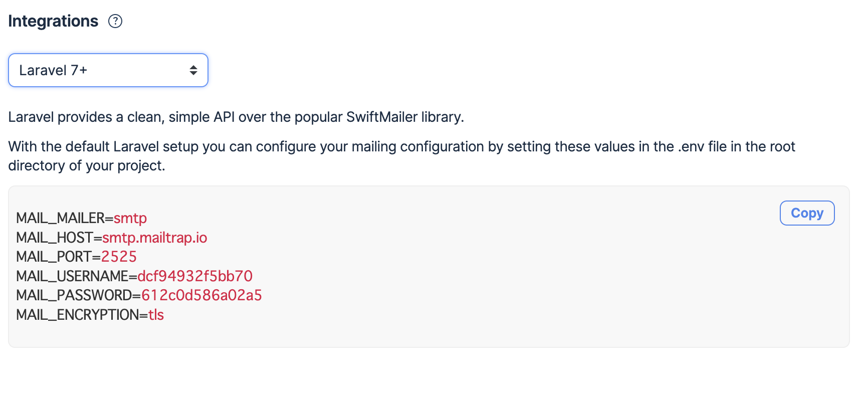Viewport: 868px width, 397px height.
Task: Click the MAIL_USERNAME key text
Action: 72,276
